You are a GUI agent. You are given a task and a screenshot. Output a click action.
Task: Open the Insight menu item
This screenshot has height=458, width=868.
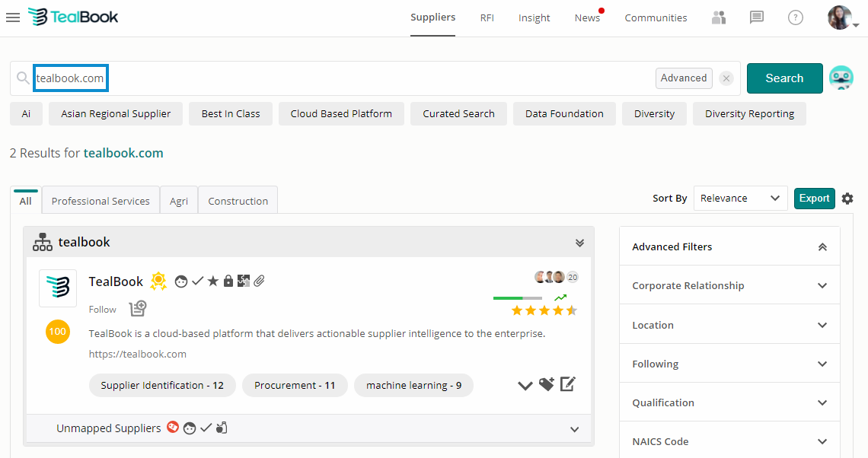click(x=534, y=18)
